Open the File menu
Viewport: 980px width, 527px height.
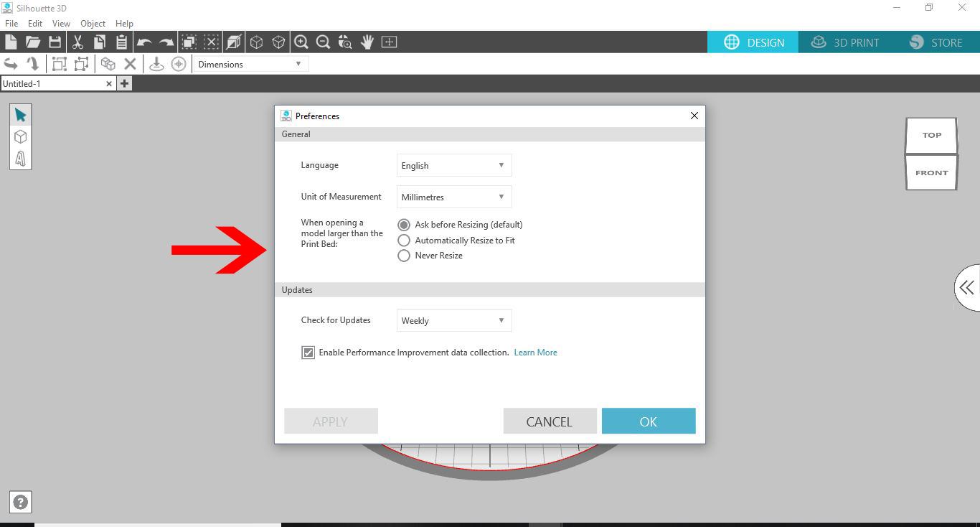tap(11, 24)
